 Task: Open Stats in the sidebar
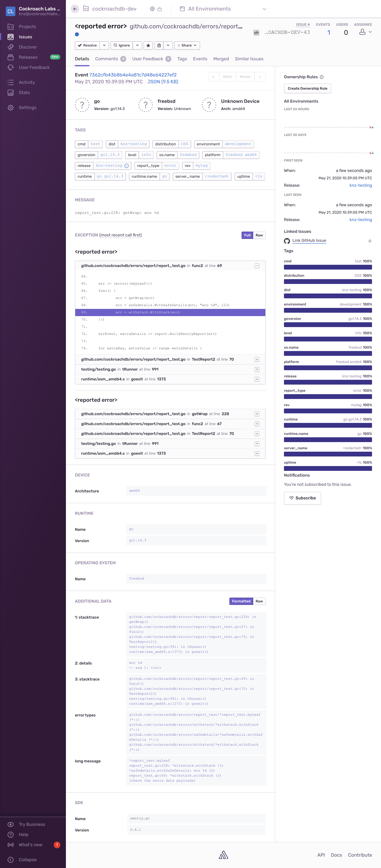[x=24, y=92]
